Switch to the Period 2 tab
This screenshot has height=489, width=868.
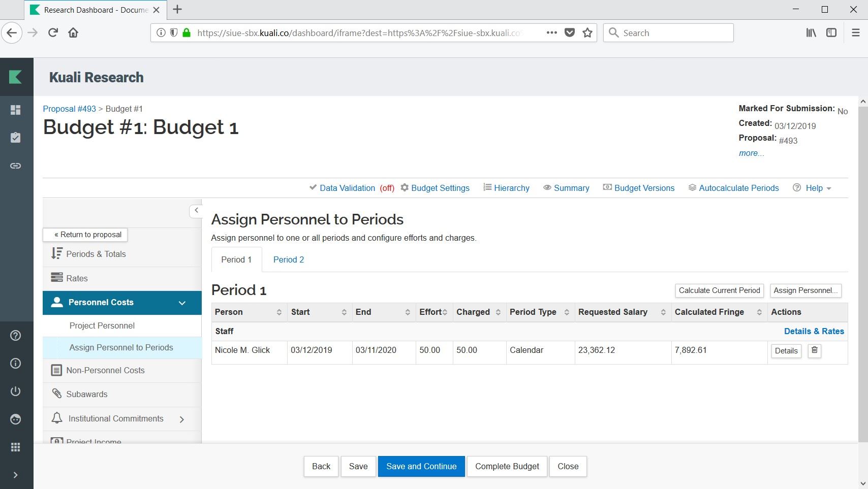coord(288,259)
